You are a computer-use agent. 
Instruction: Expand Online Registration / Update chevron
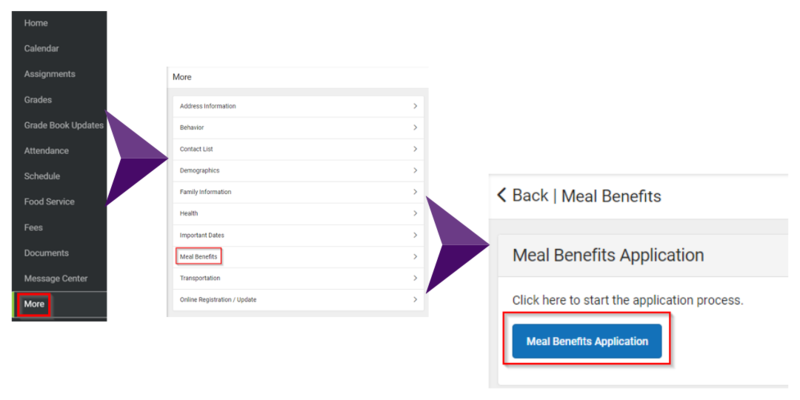pos(415,300)
